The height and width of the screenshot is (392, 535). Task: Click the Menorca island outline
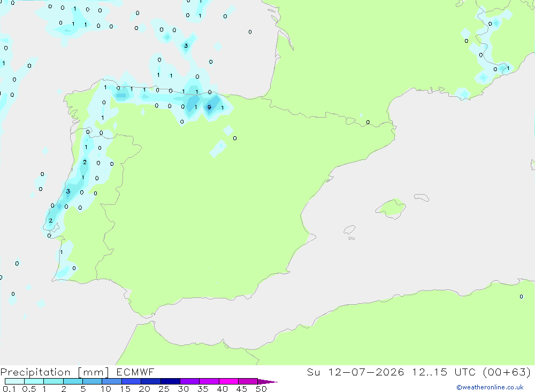click(422, 197)
